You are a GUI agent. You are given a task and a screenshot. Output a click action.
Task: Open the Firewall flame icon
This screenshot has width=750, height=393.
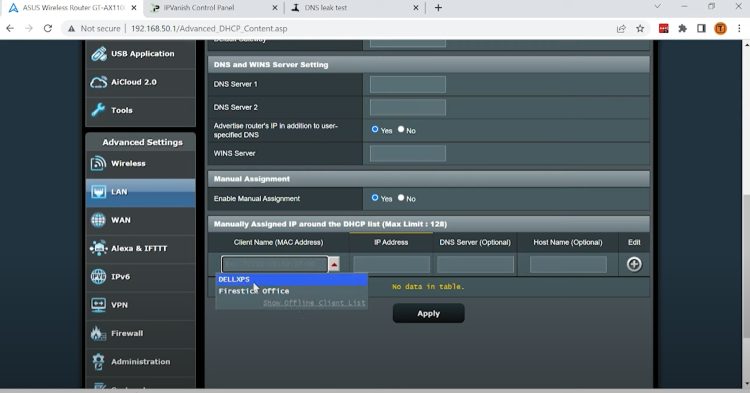[98, 333]
